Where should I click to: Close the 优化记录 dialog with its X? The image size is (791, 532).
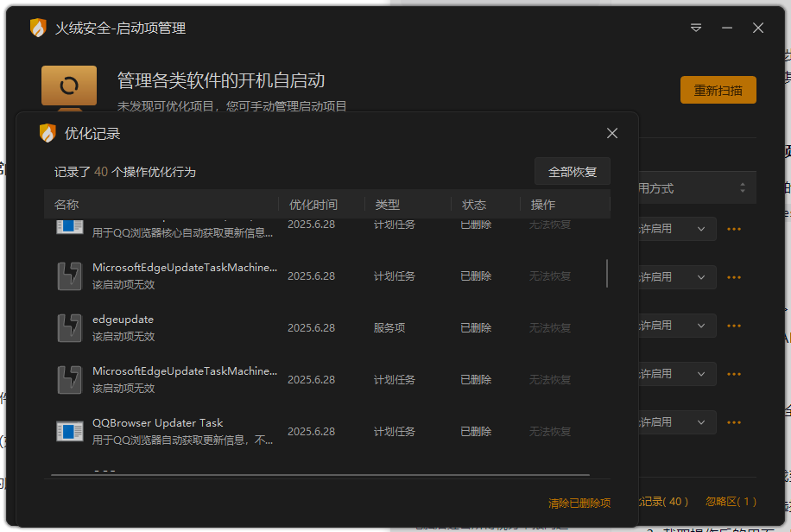612,133
